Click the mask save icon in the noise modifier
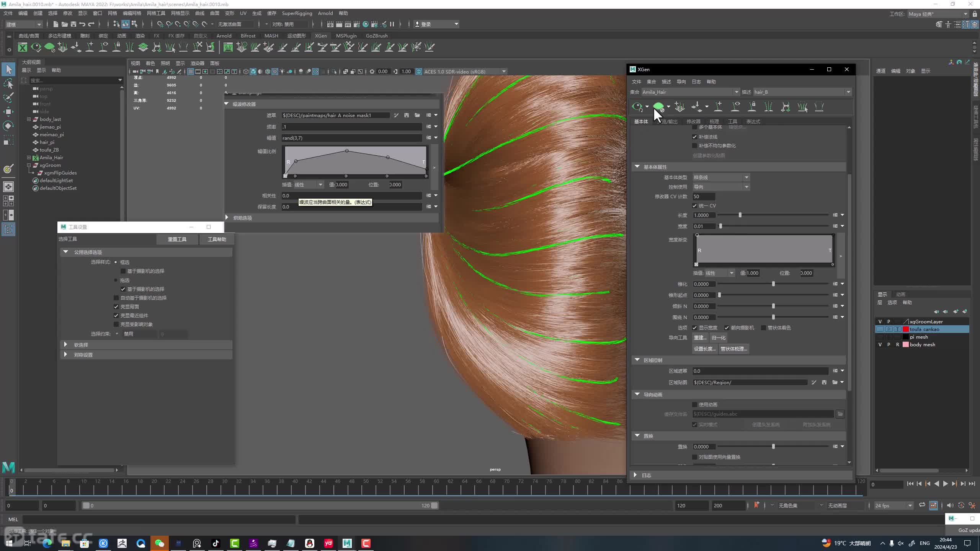The image size is (980, 551). (x=407, y=115)
